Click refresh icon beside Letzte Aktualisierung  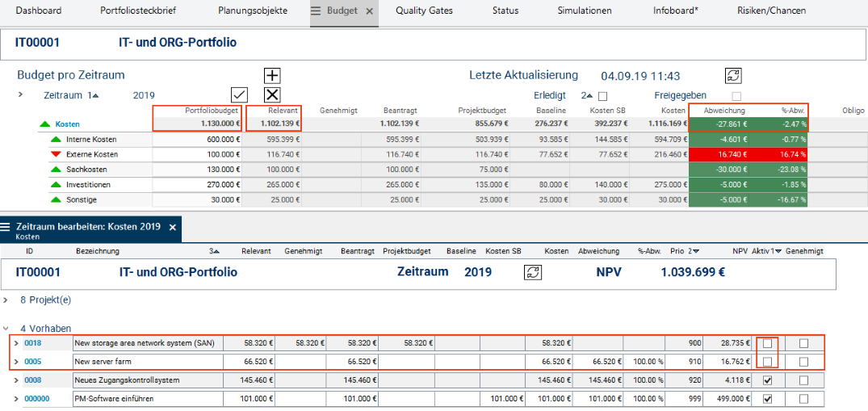tap(733, 75)
